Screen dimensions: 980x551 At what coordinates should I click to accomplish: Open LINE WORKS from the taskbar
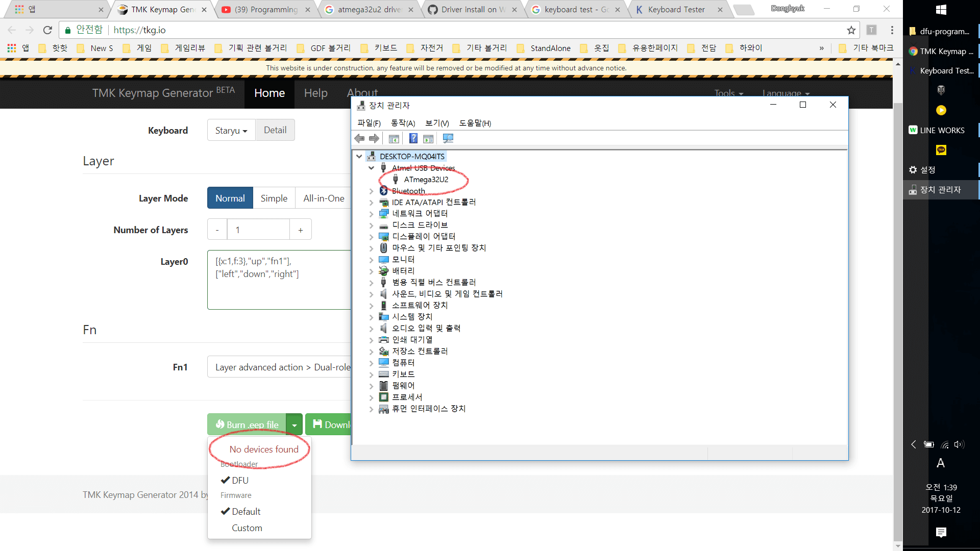941,130
